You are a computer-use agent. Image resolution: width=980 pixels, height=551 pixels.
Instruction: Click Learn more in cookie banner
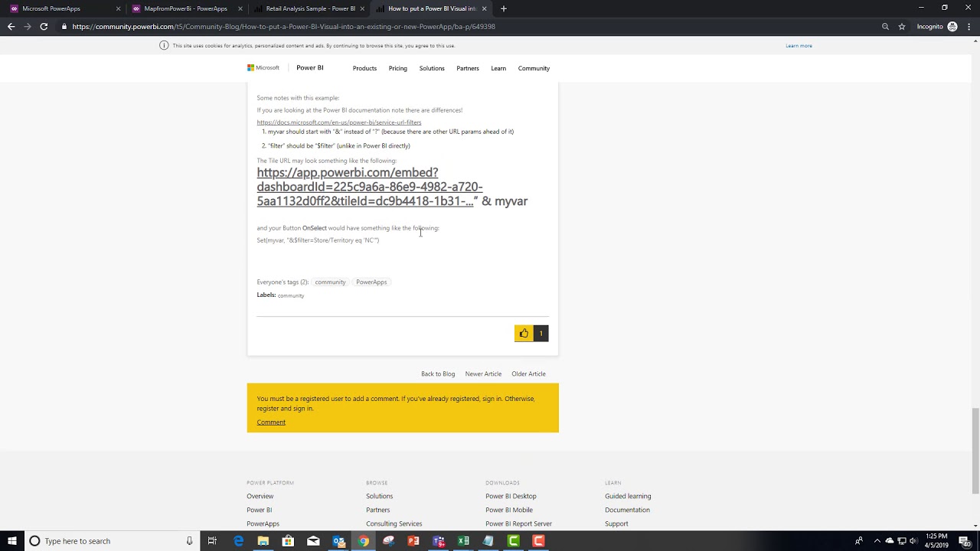tap(799, 45)
